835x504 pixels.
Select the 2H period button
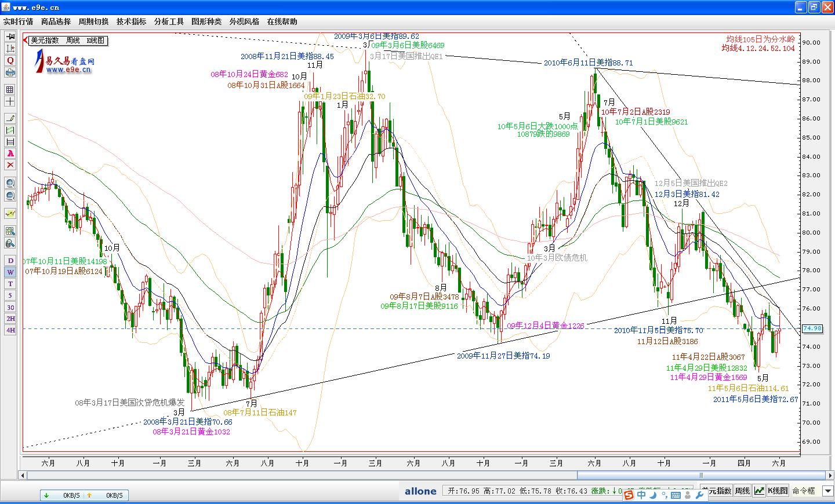10,319
